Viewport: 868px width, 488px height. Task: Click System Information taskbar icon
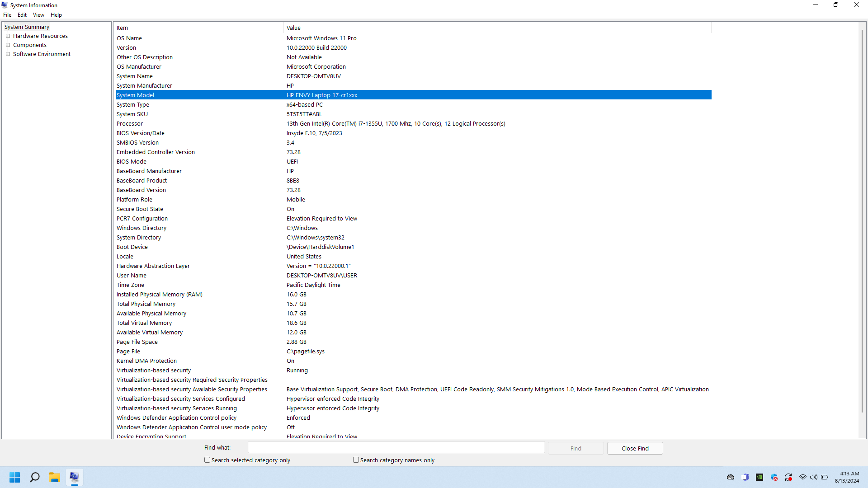click(x=75, y=477)
